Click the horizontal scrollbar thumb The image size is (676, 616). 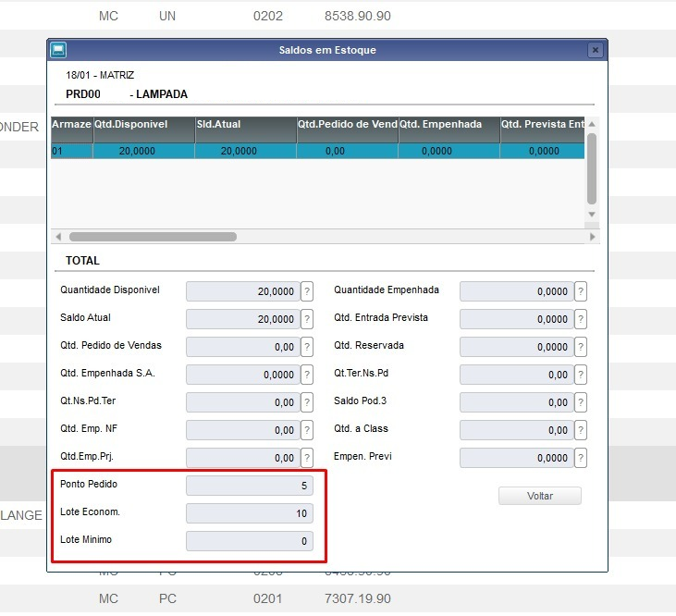coord(153,237)
